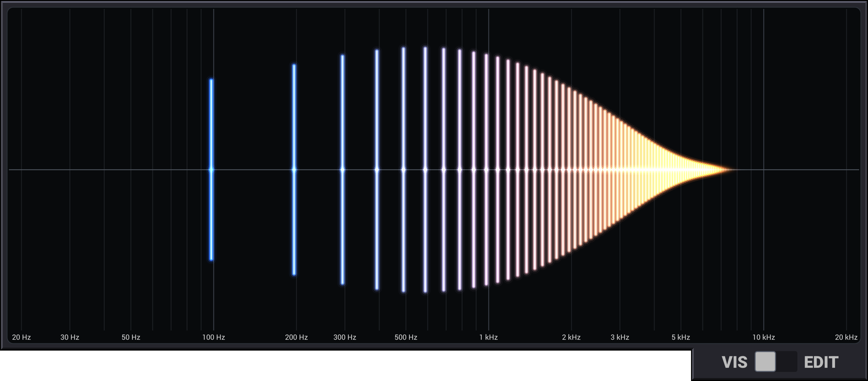
Task: Click the EDIT mode label
Action: click(821, 362)
